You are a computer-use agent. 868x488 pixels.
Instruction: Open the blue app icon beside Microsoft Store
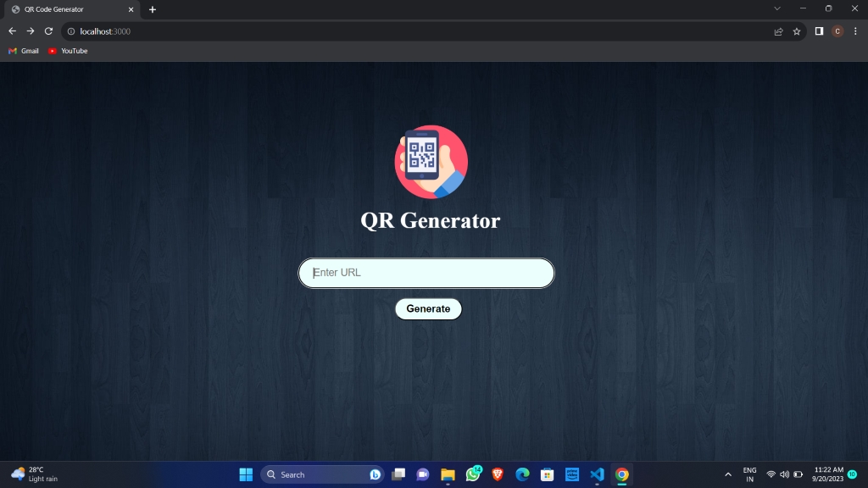pyautogui.click(x=572, y=474)
